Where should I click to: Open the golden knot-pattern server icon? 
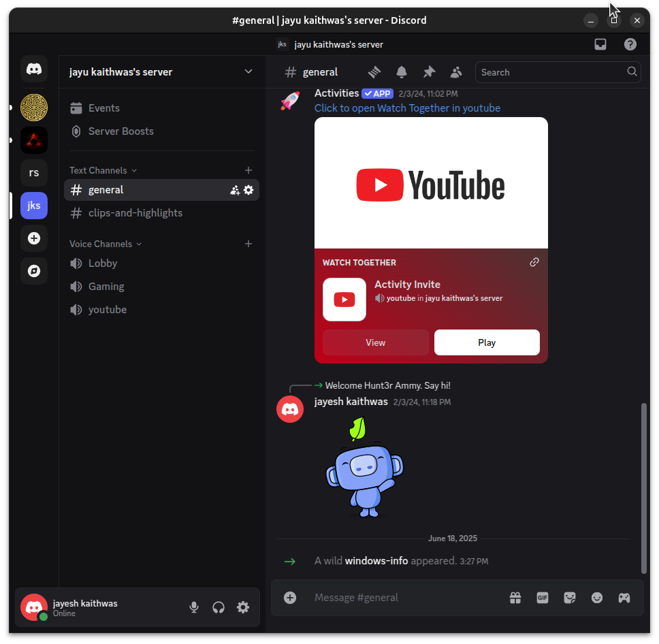(34, 107)
